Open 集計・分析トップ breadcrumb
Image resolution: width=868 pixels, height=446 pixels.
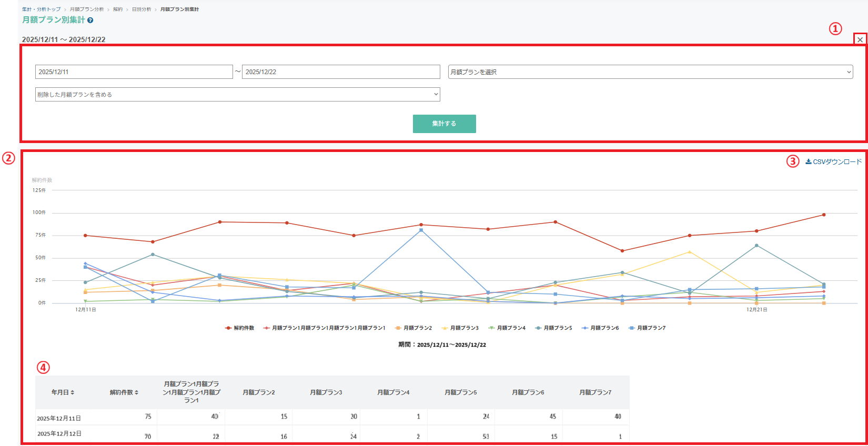pos(41,9)
